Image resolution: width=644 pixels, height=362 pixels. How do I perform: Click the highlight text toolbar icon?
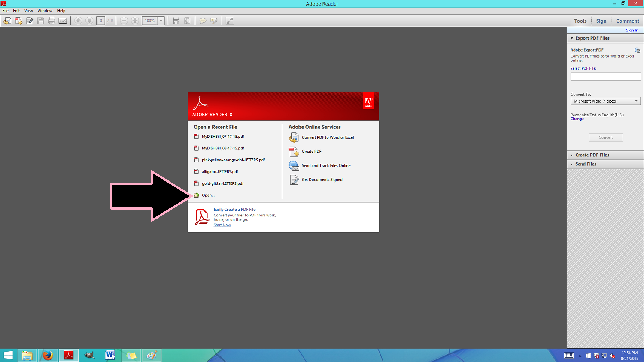(214, 21)
